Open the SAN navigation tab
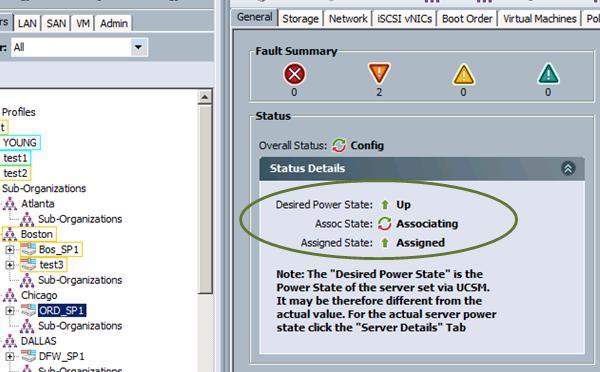This screenshot has height=372, width=600. (x=56, y=23)
